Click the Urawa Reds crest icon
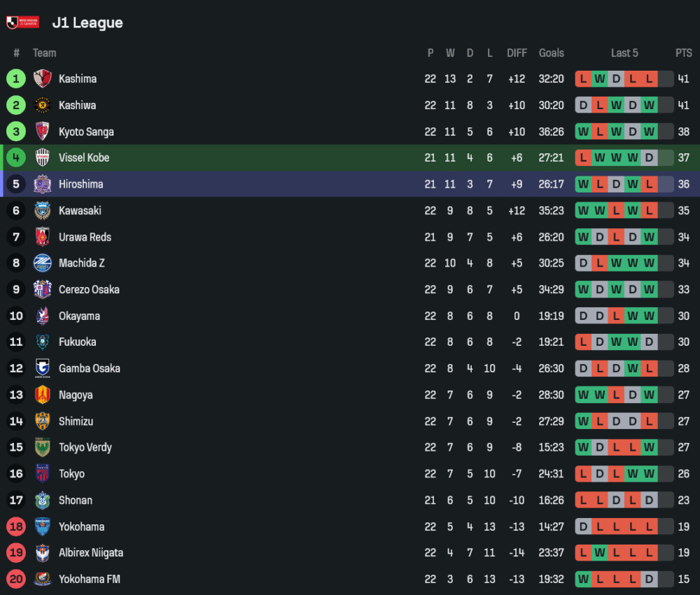700x595 pixels. pos(43,237)
